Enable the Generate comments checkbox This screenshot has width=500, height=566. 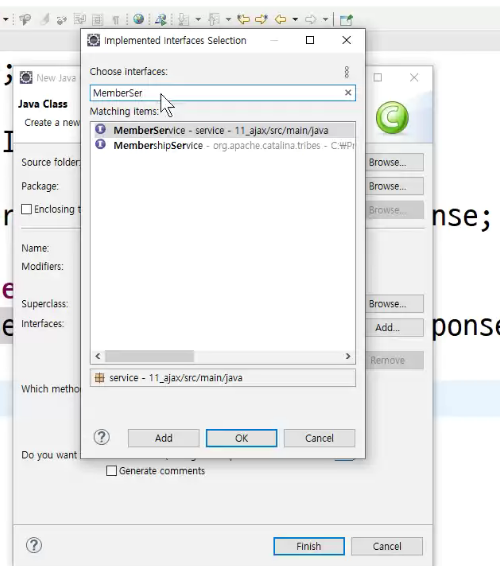click(112, 471)
